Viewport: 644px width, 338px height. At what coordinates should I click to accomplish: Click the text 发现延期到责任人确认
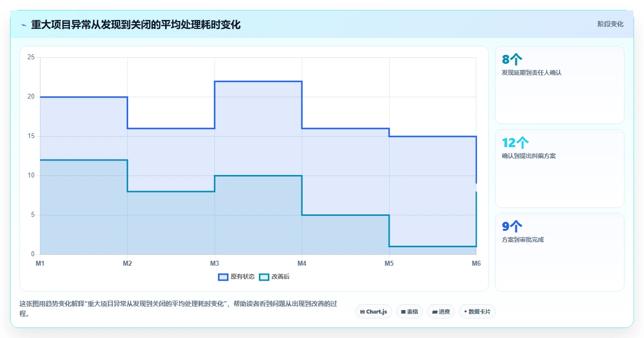coord(532,73)
